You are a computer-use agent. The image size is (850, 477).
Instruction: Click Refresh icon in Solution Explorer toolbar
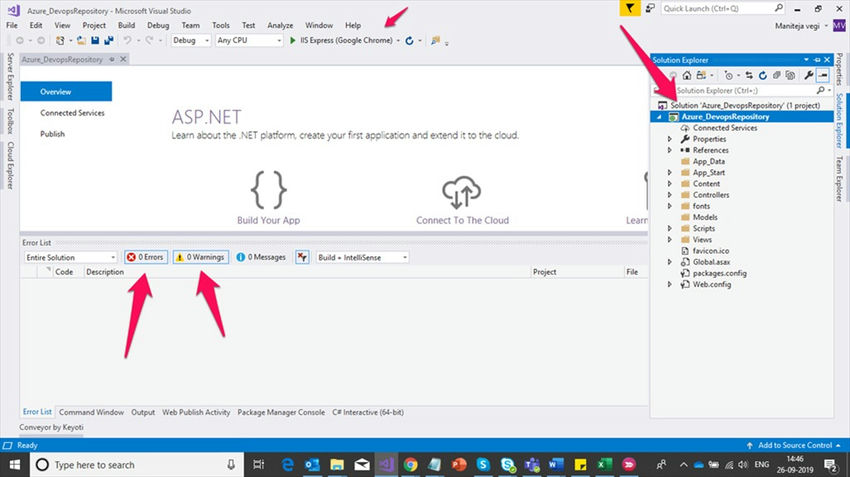[763, 75]
